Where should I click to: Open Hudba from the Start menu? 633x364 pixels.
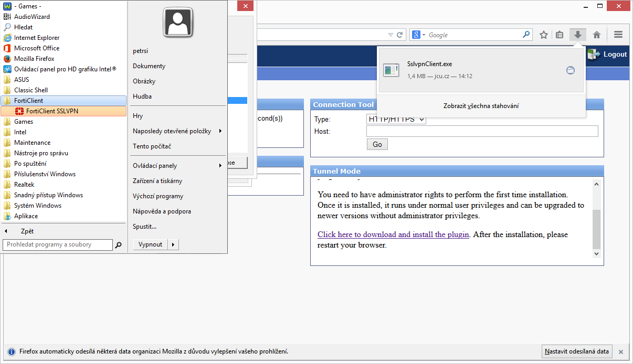(142, 97)
